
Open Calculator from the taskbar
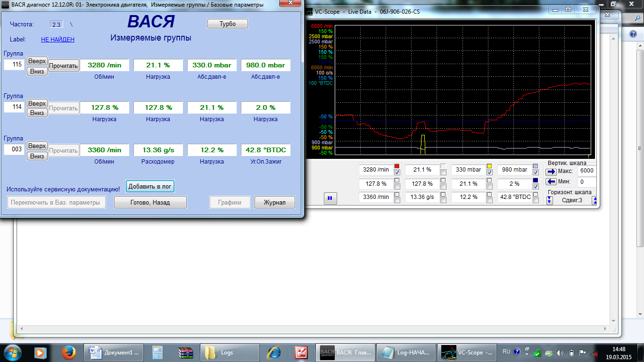click(157, 352)
